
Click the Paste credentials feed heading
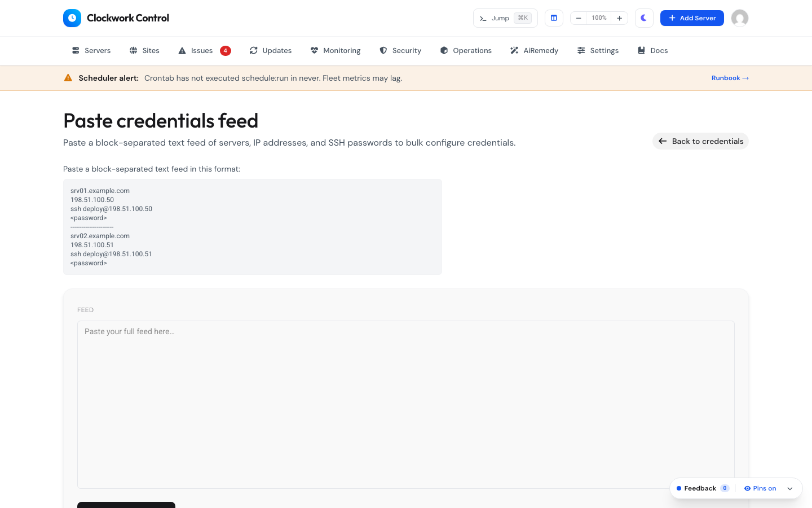tap(161, 121)
